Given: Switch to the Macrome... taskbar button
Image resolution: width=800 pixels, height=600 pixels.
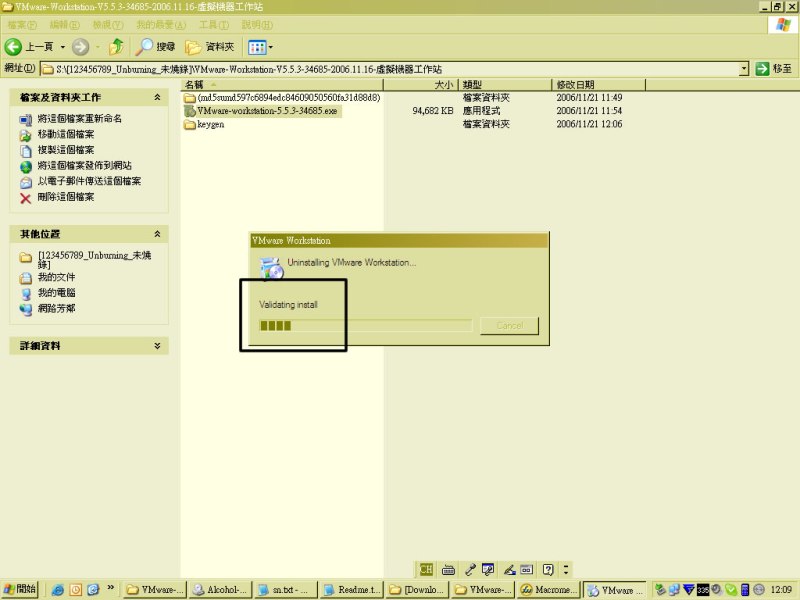Looking at the screenshot, I should coord(548,590).
